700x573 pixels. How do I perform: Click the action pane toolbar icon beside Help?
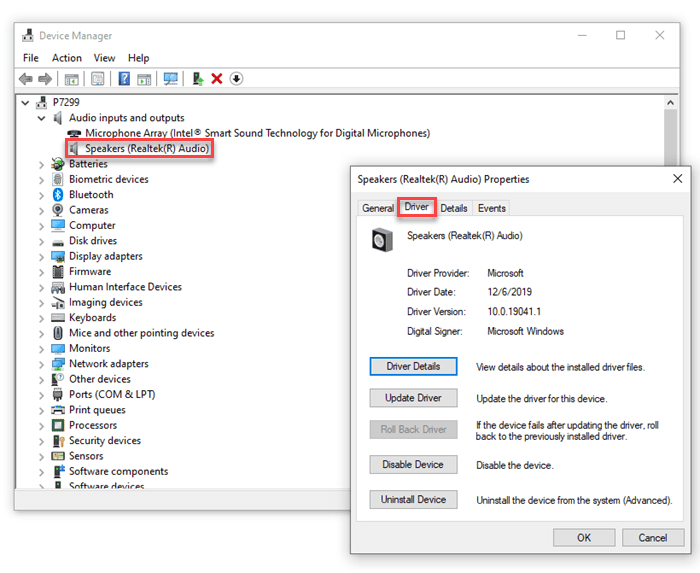tap(144, 79)
